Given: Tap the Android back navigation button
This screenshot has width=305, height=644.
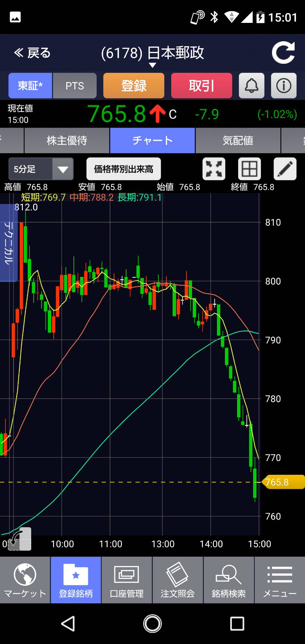Looking at the screenshot, I should click(68, 624).
